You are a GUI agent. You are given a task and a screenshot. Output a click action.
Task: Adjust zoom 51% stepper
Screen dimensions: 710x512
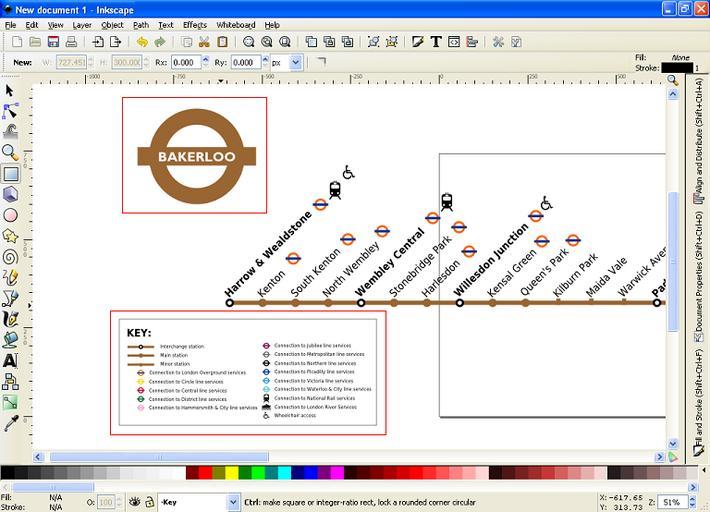coord(692,502)
